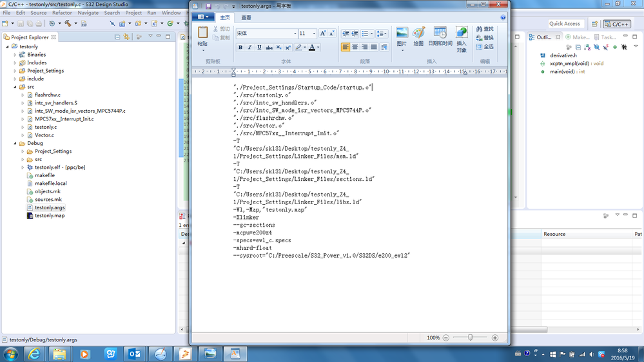
Task: Click Cut scissors icon in WordPad ribbon
Action: click(215, 29)
